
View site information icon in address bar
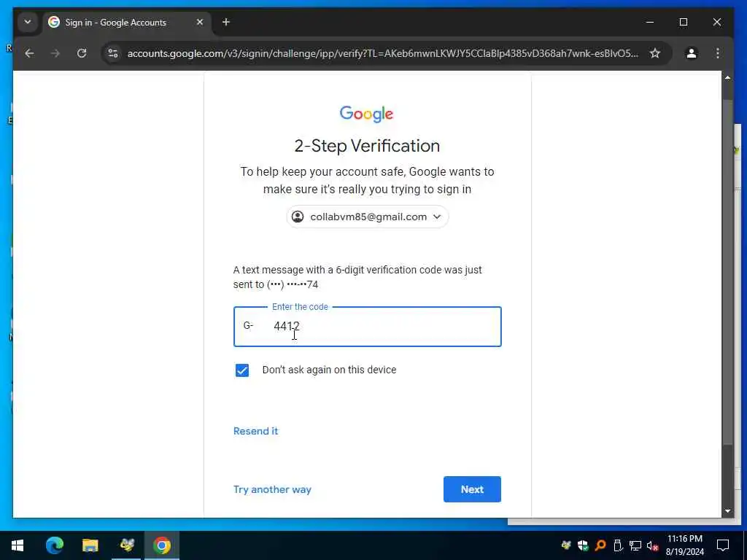click(x=113, y=53)
